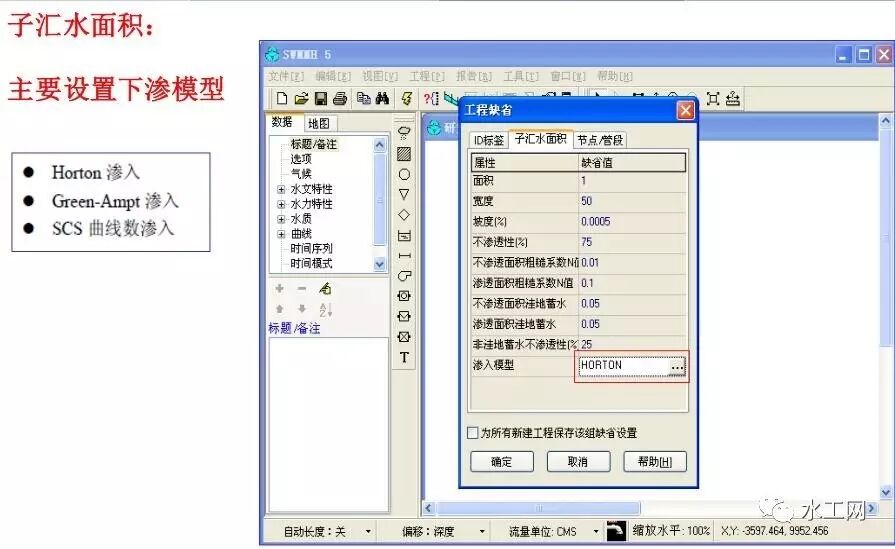Click the edit object hand icon
The width and height of the screenshot is (895, 549).
point(325,289)
